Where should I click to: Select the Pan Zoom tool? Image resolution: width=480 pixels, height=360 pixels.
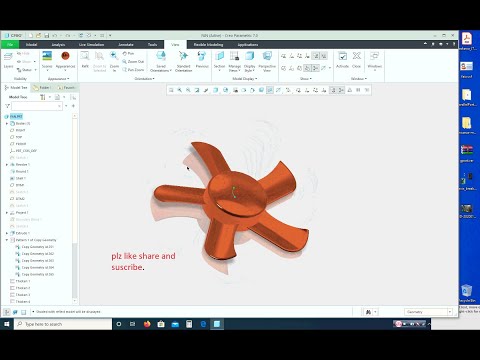[133, 70]
